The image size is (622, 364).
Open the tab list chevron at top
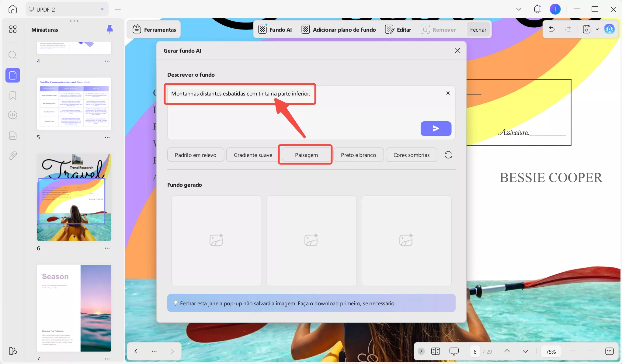tap(519, 9)
